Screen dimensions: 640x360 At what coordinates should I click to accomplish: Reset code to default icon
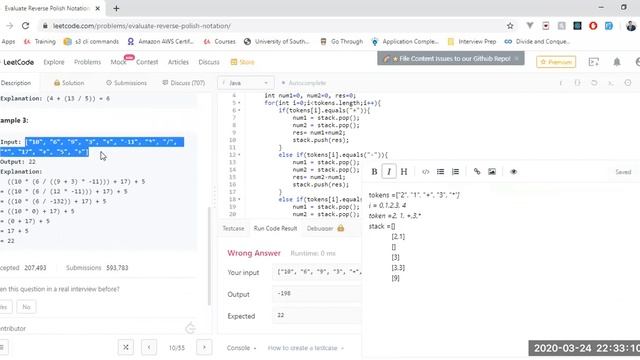tap(594, 83)
